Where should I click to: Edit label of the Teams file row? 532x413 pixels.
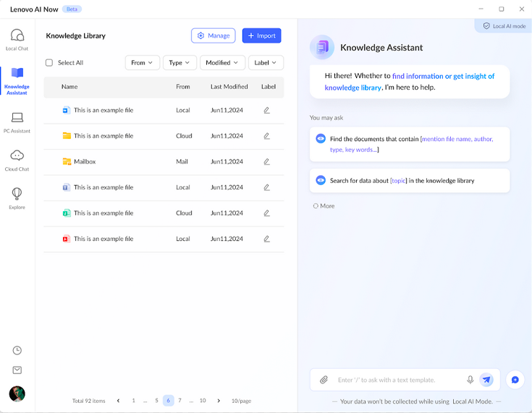(x=266, y=187)
